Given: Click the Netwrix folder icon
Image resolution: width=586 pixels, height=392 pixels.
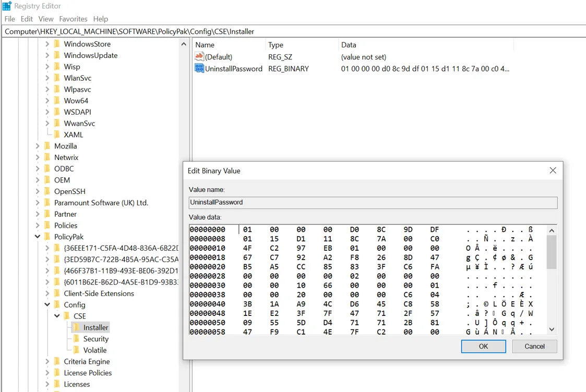Looking at the screenshot, I should [47, 157].
